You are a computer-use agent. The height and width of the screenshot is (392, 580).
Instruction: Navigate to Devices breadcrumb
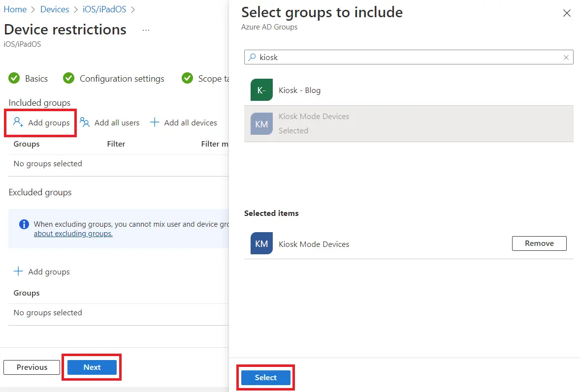55,9
